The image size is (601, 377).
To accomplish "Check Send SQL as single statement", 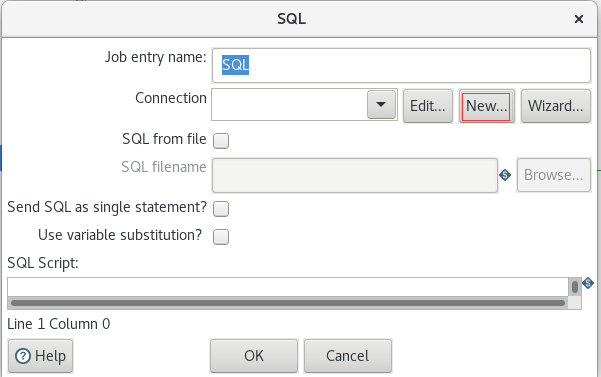I will coord(221,209).
